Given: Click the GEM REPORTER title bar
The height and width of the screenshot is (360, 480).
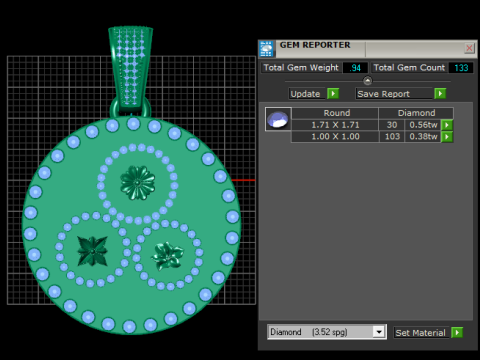Looking at the screenshot, I should (367, 49).
